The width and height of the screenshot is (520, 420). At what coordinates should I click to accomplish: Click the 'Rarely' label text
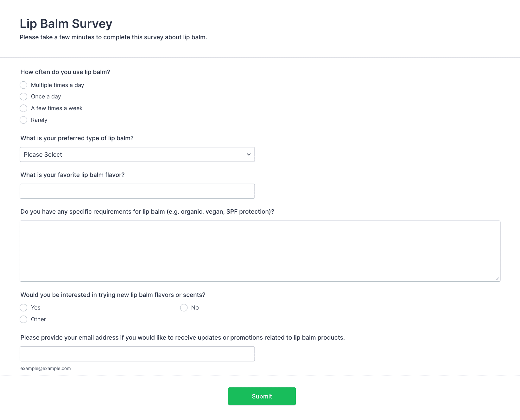pyautogui.click(x=39, y=120)
